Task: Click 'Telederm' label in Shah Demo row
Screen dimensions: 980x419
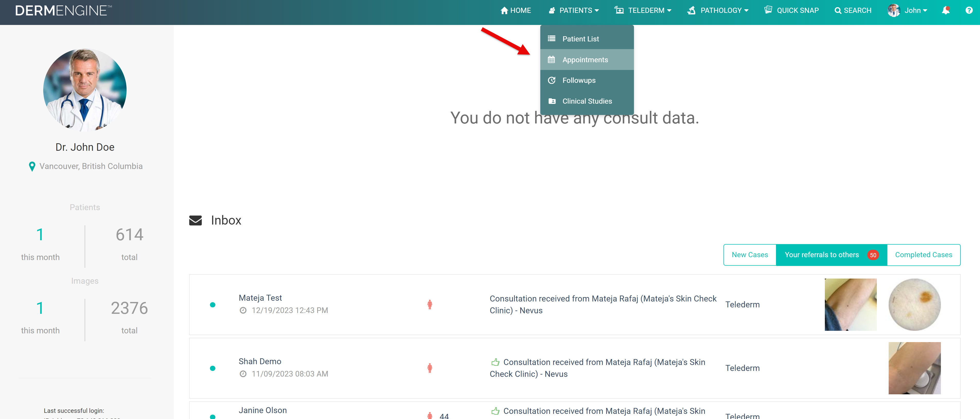Action: pos(742,368)
